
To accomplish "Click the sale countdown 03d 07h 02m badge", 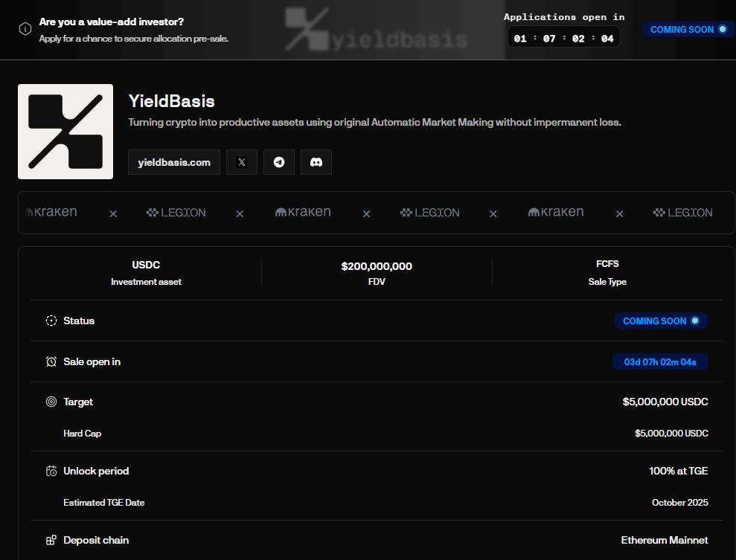I will point(660,361).
